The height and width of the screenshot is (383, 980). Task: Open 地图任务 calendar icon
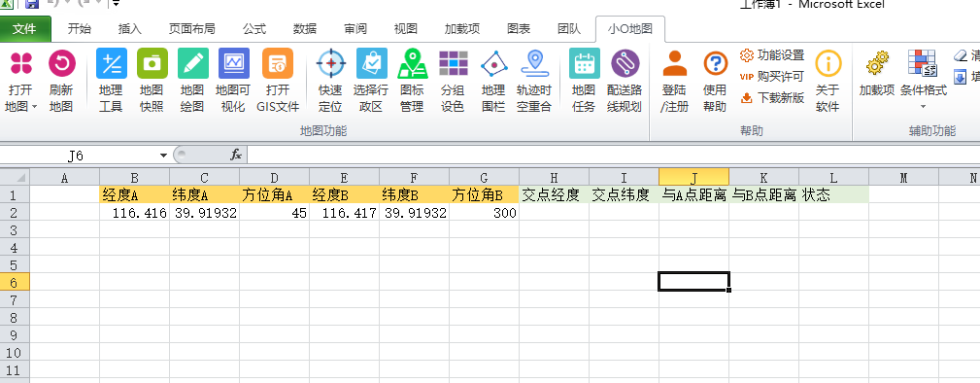(584, 63)
